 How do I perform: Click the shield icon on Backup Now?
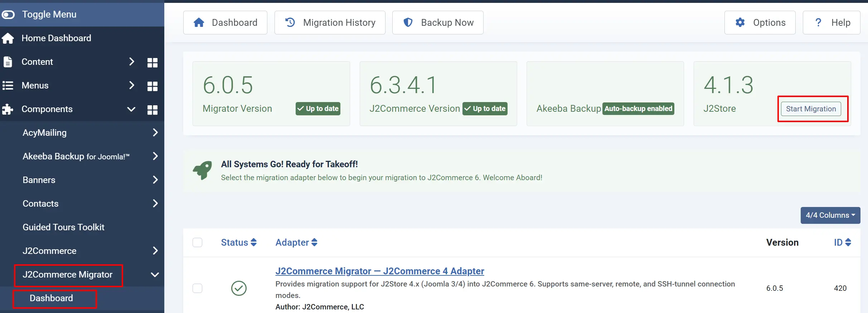(x=408, y=23)
